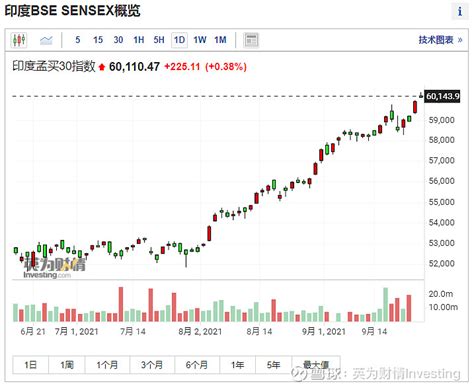
Task: Select the 30 minute interval
Action: tap(118, 40)
